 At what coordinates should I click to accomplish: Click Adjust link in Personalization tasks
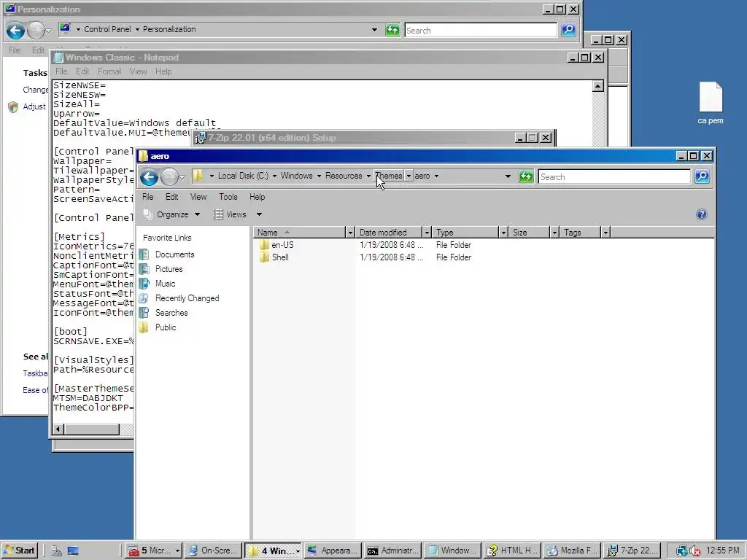[34, 106]
